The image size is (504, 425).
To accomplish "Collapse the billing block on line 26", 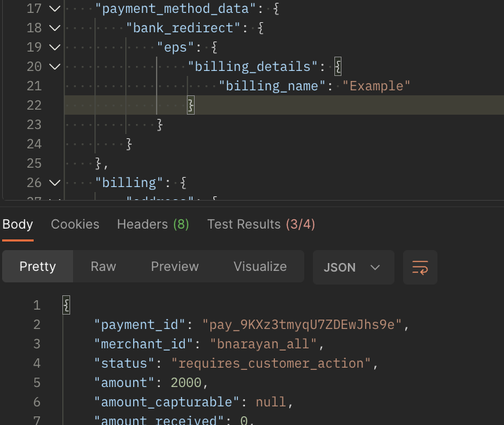I will [x=55, y=183].
